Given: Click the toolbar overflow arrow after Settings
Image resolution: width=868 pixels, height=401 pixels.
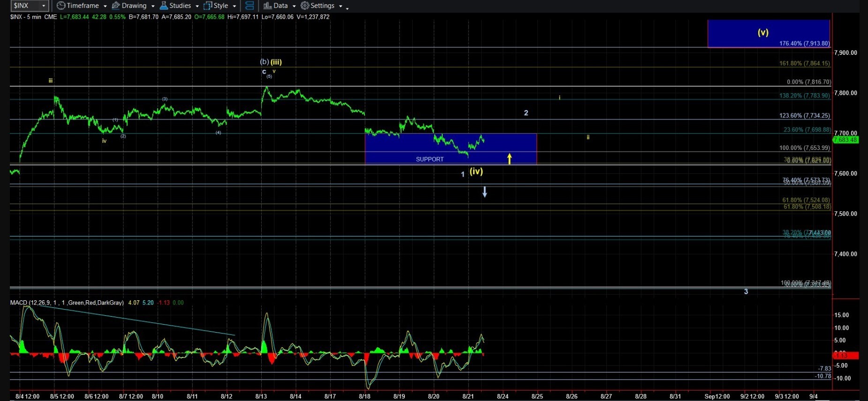Looking at the screenshot, I should 347,8.
